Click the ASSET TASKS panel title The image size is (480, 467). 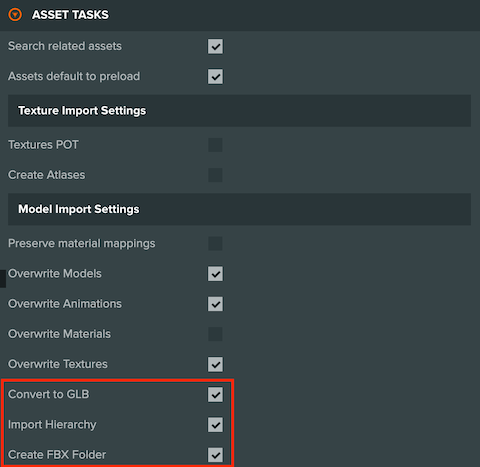(x=70, y=15)
